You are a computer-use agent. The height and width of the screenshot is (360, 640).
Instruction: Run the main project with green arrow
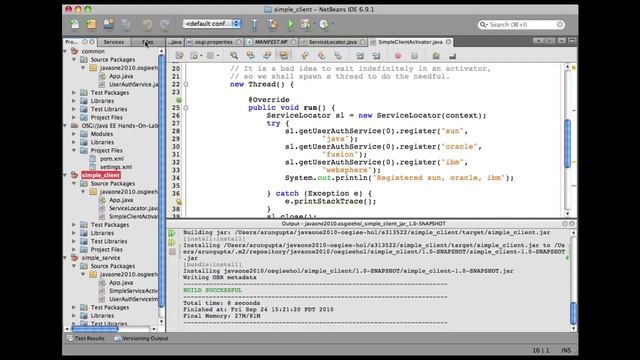tap(290, 24)
